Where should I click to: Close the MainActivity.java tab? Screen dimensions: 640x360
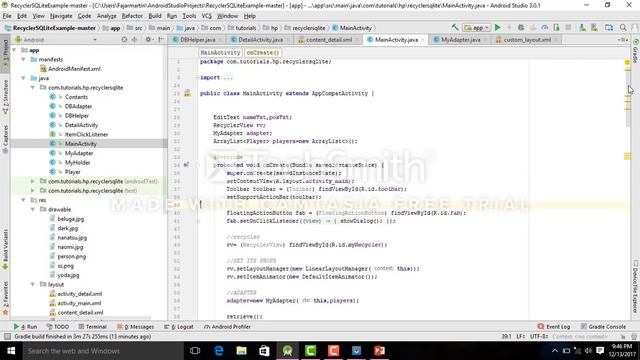coord(423,40)
